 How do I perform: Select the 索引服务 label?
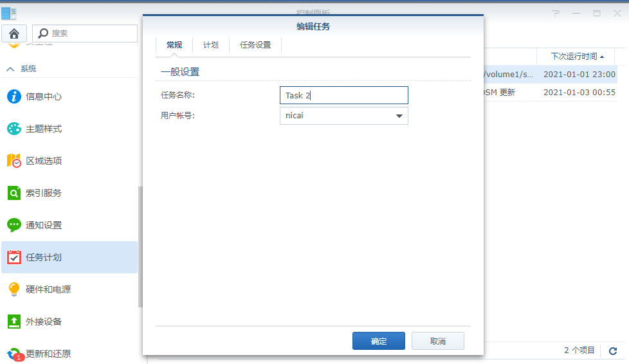pos(44,193)
